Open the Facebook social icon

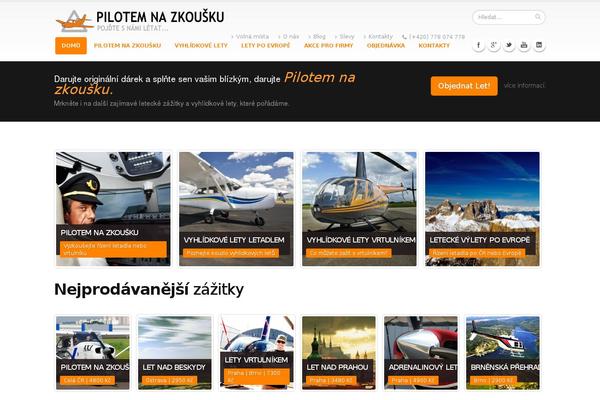tap(478, 45)
